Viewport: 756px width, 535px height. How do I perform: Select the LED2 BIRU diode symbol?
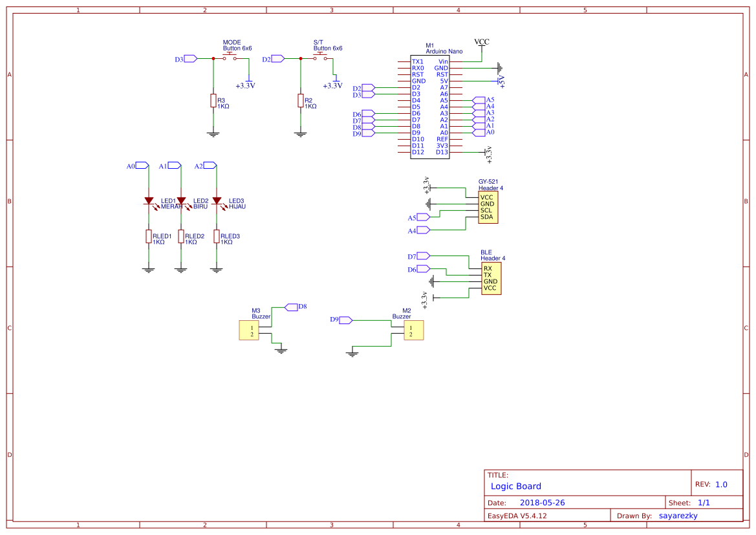click(180, 201)
